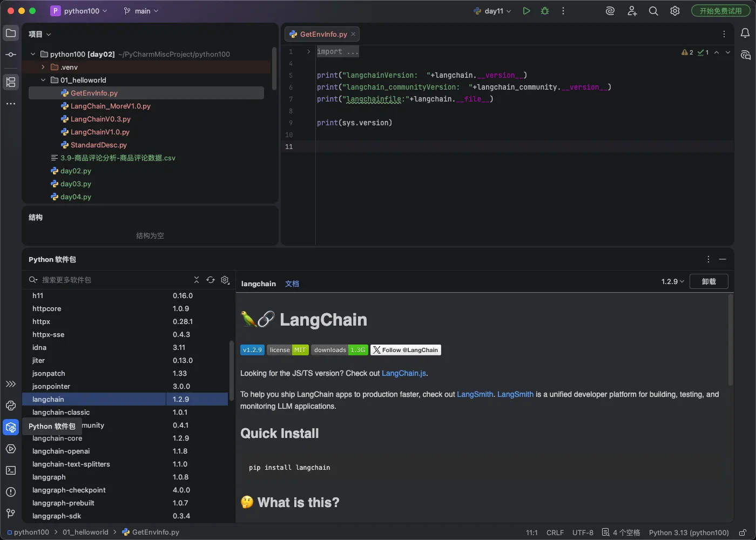Open the main branch dropdown
The width and height of the screenshot is (756, 540).
141,11
